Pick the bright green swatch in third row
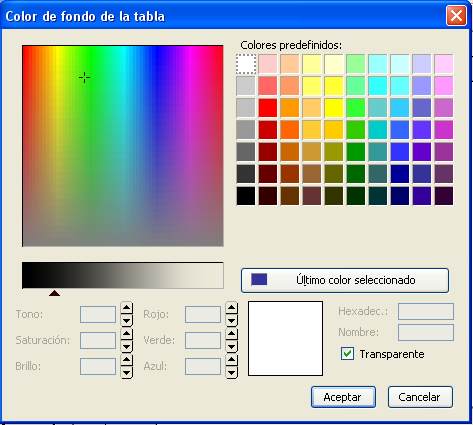The width and height of the screenshot is (473, 425). click(x=356, y=108)
